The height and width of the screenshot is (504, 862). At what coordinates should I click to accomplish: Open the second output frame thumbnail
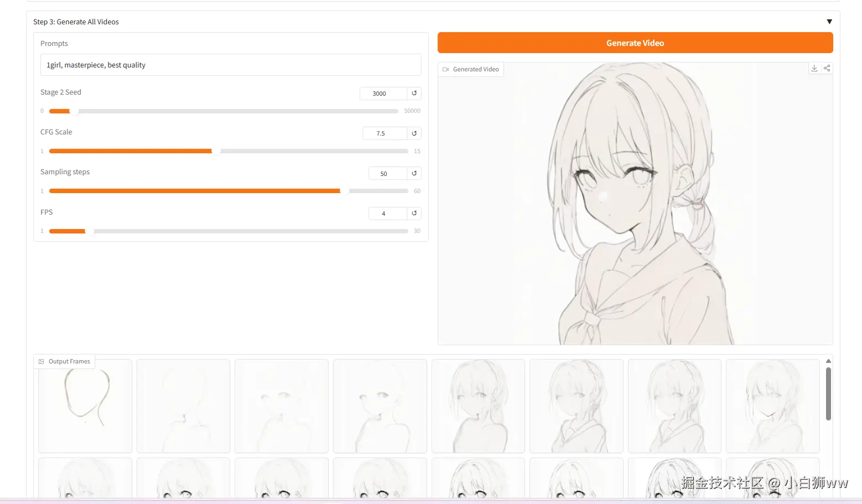pos(183,406)
